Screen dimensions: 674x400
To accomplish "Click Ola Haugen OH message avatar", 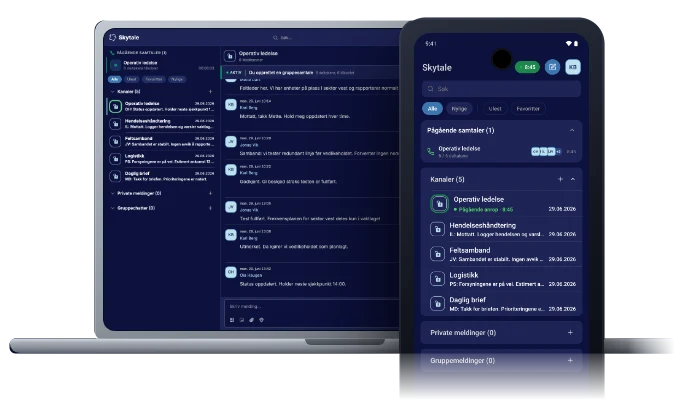I will 231,272.
